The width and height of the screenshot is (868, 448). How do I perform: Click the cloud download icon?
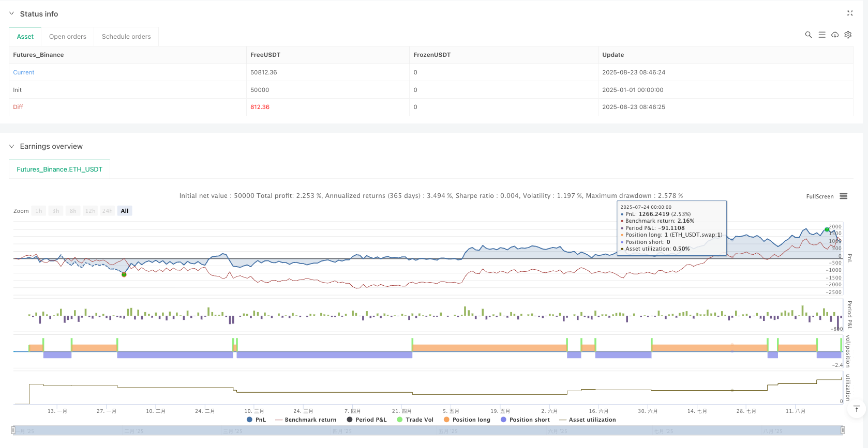835,35
